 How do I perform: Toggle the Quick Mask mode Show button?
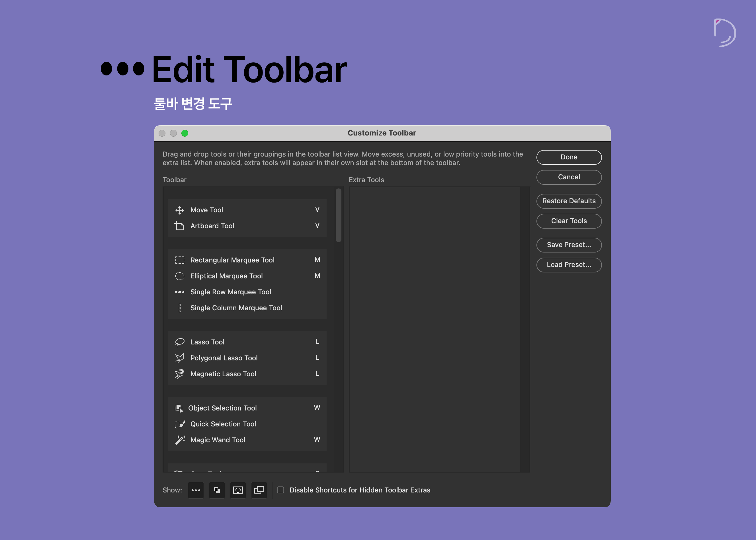[238, 490]
